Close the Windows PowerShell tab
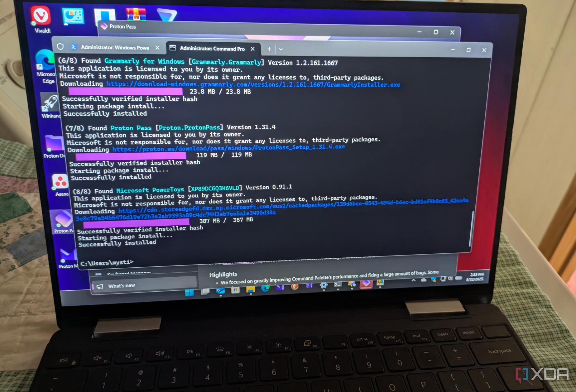Viewport: 576px width, 392px height. click(157, 48)
